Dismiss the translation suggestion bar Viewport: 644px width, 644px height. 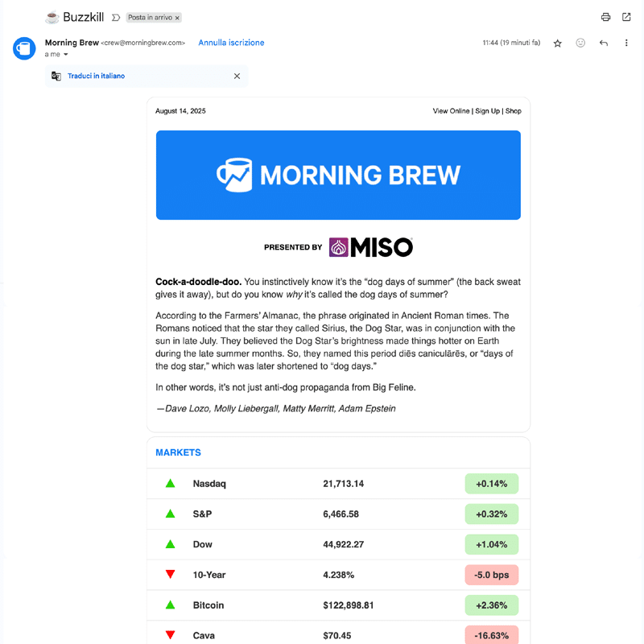click(237, 76)
